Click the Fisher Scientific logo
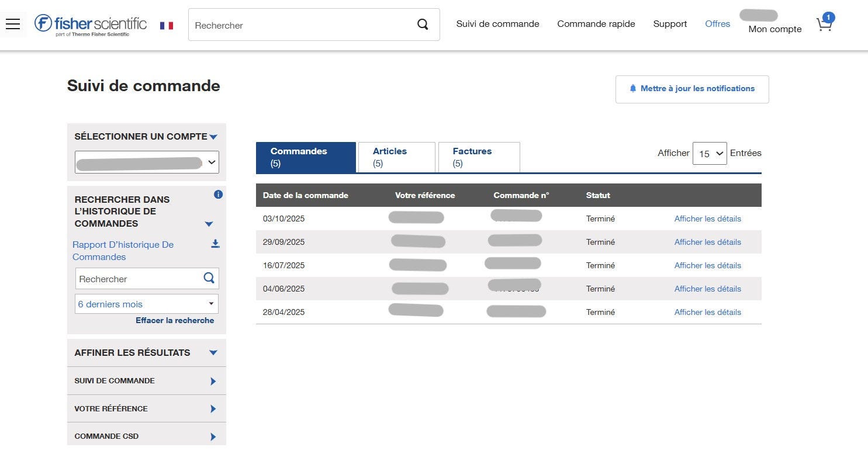The width and height of the screenshot is (868, 461). tap(90, 24)
